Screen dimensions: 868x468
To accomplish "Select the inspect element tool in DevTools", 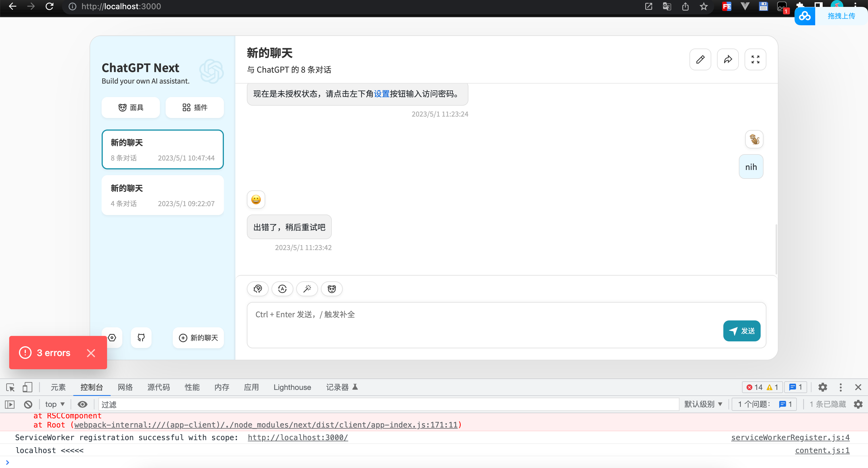I will [10, 387].
